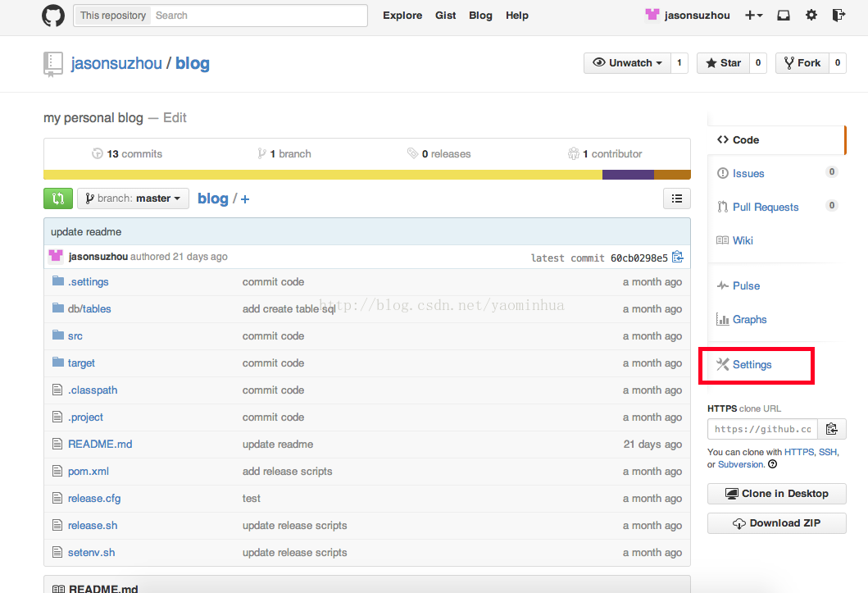Star this repository

point(723,63)
